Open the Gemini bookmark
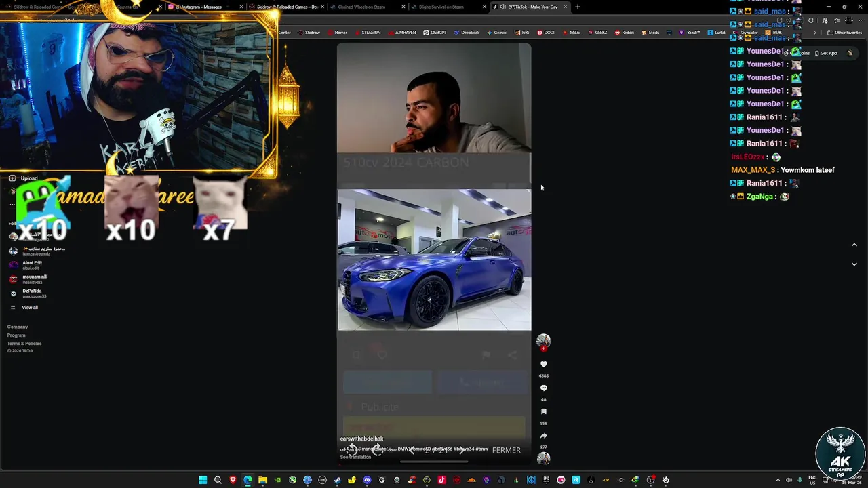The width and height of the screenshot is (868, 488). pyautogui.click(x=497, y=33)
